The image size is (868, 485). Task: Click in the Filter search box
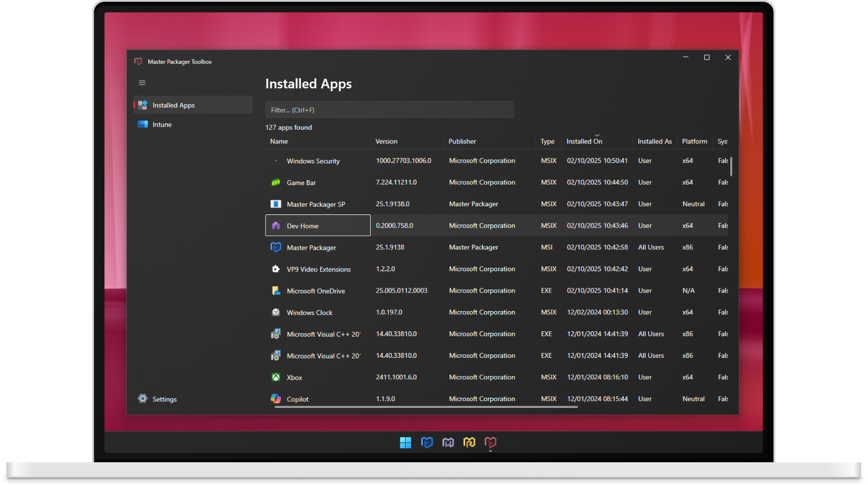click(389, 110)
